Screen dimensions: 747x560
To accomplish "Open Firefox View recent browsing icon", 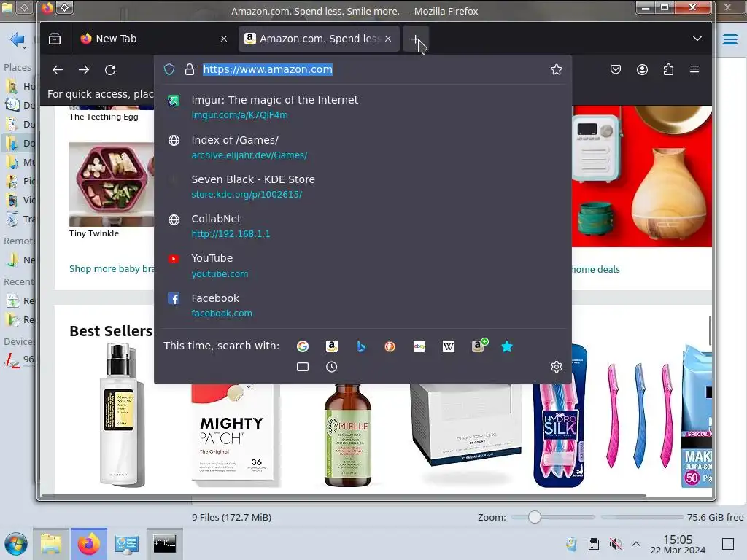I will point(55,39).
